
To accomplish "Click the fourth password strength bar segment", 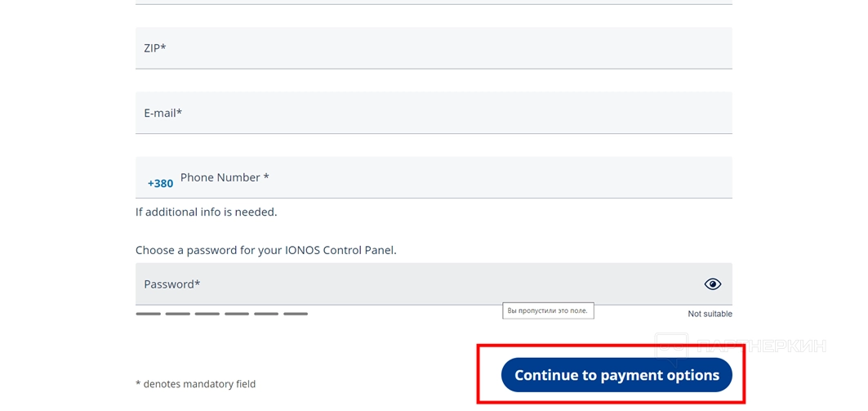I will tap(237, 314).
